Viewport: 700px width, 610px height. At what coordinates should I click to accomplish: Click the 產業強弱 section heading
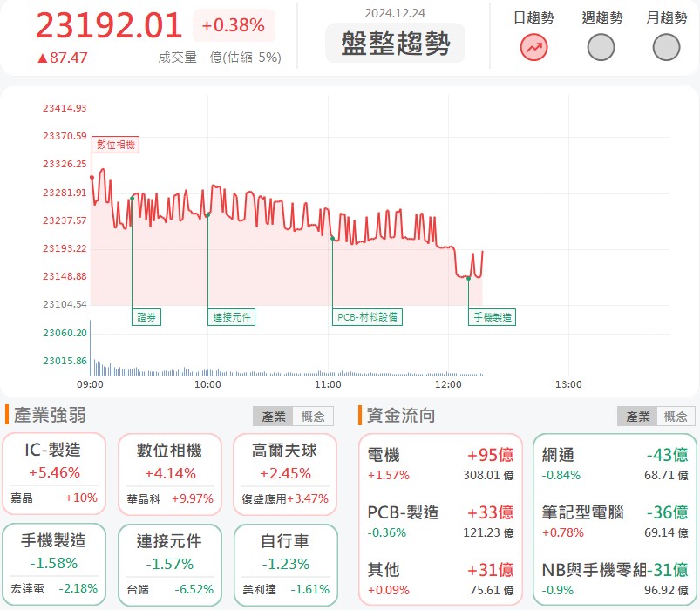pos(50,416)
